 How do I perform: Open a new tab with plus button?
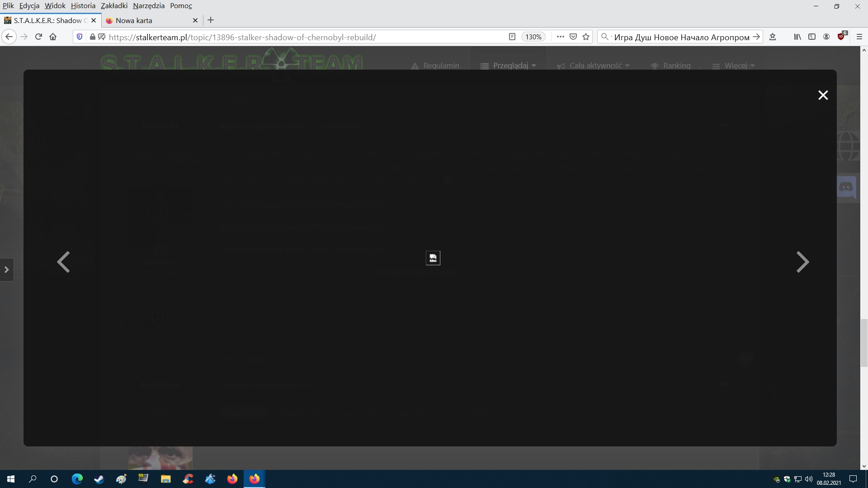click(x=211, y=20)
